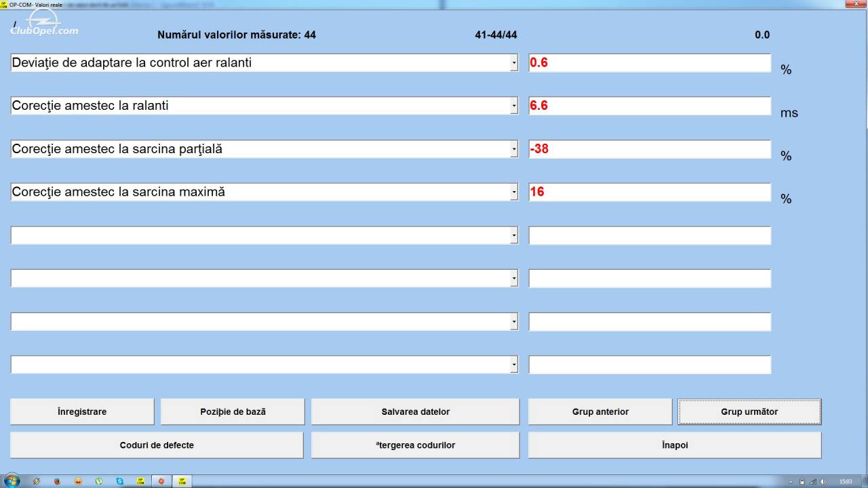Click the value field showing 0.6
Screen dimensions: 868x488
point(650,63)
